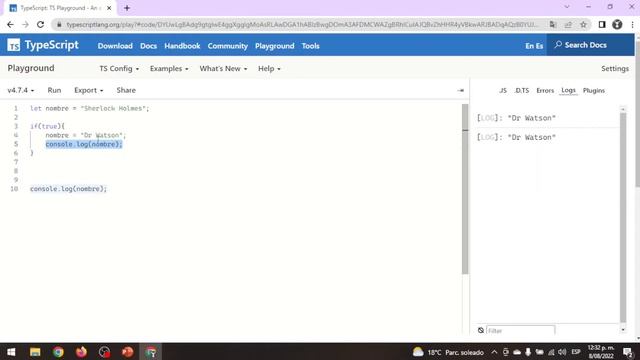Open the notification center icon

pos(628,352)
